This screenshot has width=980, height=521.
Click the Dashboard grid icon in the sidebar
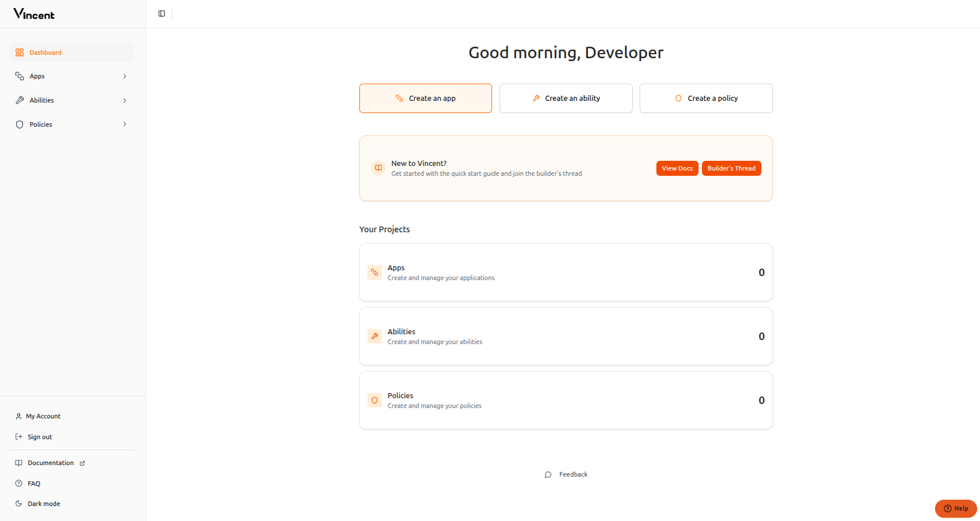point(20,52)
